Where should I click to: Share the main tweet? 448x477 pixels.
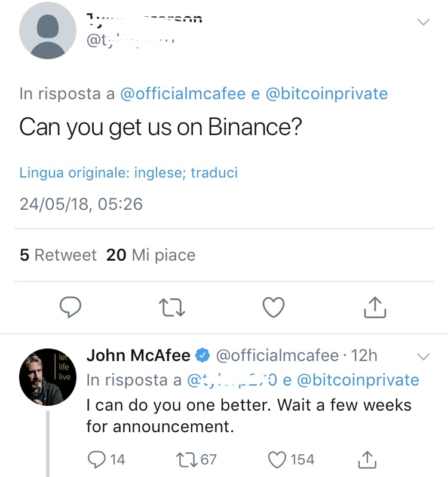coord(375,307)
